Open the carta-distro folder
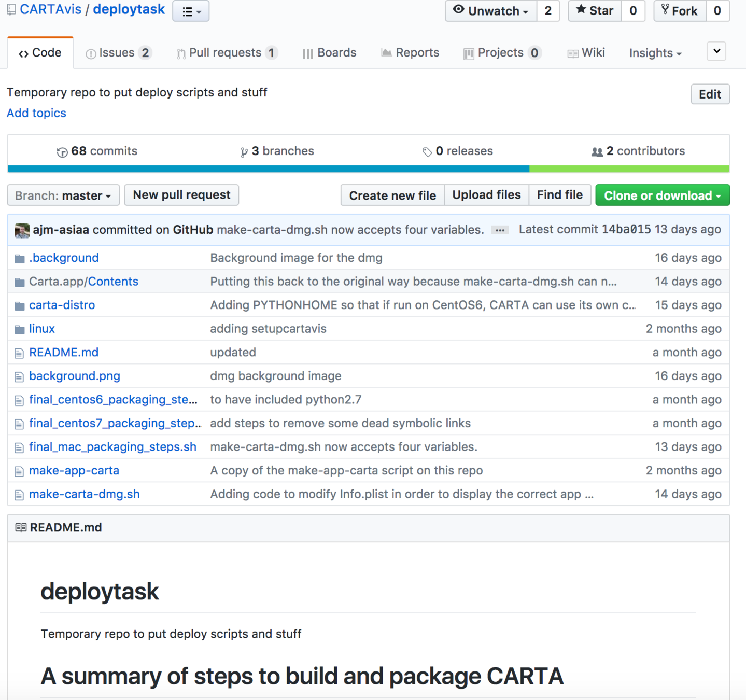Image resolution: width=746 pixels, height=700 pixels. [x=62, y=305]
